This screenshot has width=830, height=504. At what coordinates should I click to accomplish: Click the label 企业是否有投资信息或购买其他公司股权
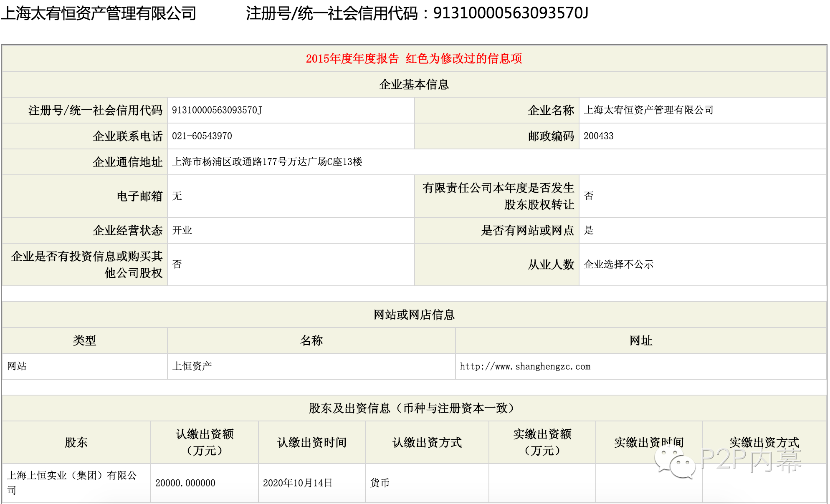point(87,265)
